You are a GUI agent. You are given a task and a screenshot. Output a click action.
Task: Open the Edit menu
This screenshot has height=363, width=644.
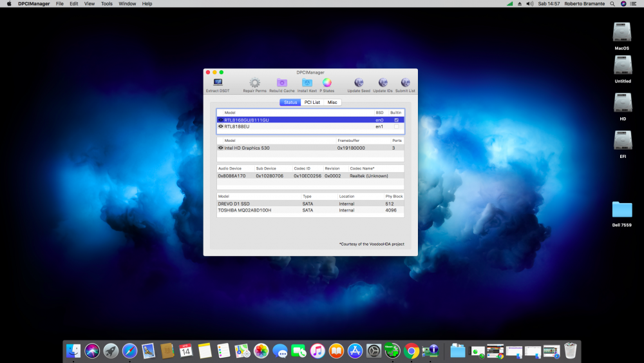coord(74,4)
